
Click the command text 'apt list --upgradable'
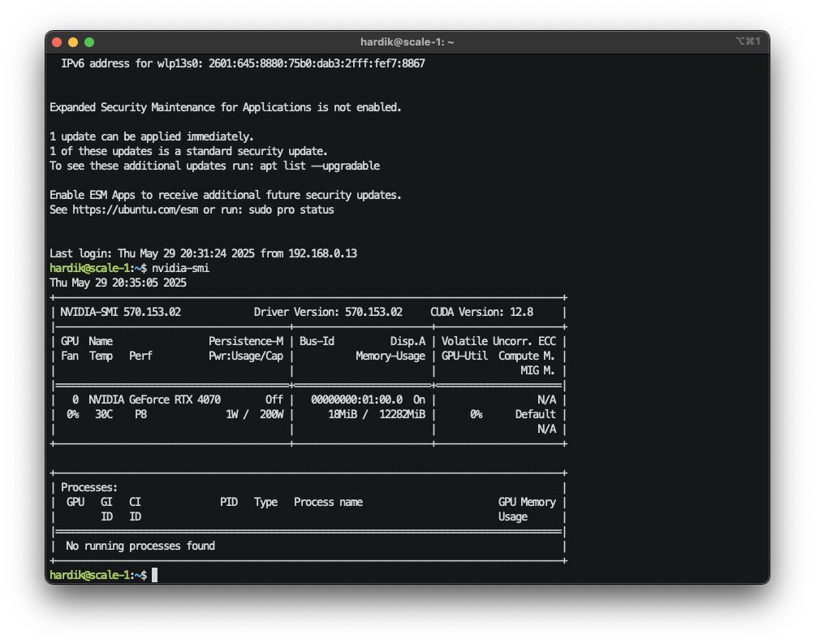coord(320,166)
